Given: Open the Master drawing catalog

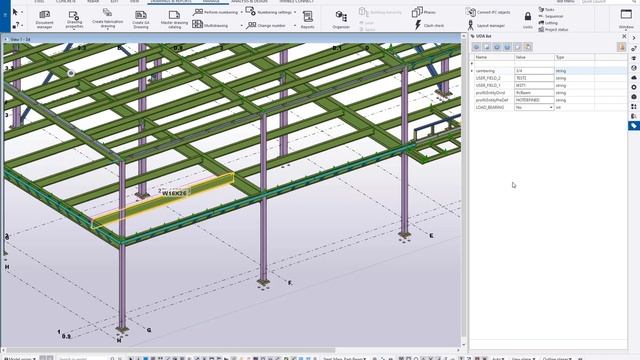Looking at the screenshot, I should [174, 19].
